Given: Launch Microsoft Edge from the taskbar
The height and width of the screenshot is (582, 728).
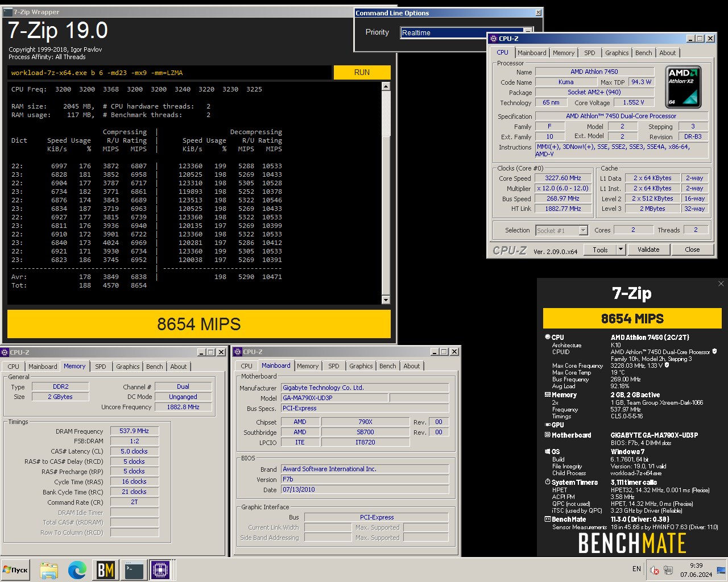Looking at the screenshot, I should click(x=77, y=570).
